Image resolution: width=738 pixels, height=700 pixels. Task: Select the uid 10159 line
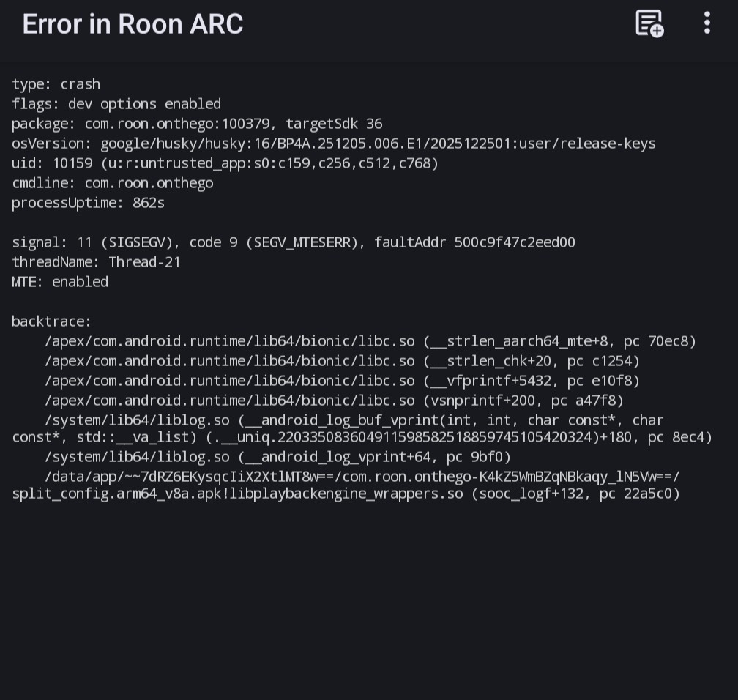tap(225, 163)
